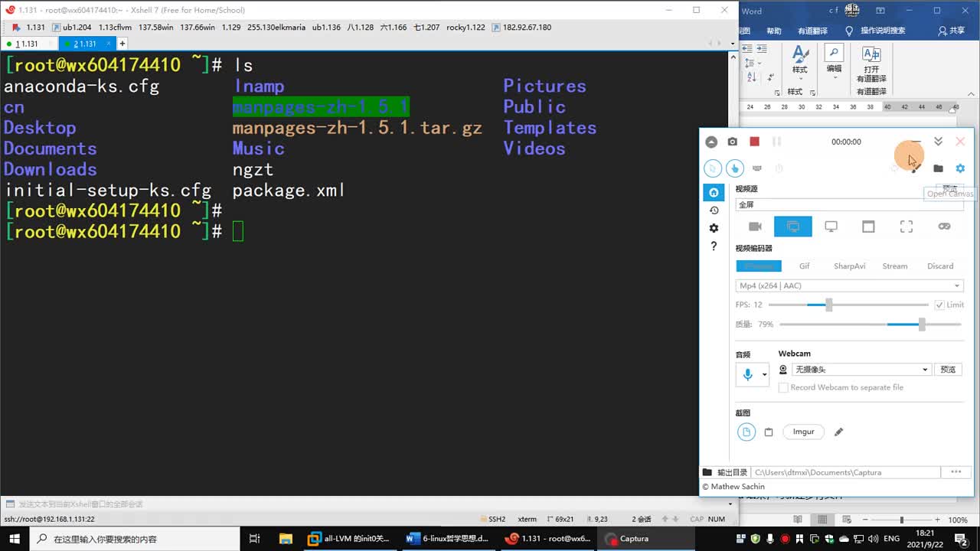Collapse Captura using the up-arrow circle icon
The height and width of the screenshot is (551, 980).
pos(711,142)
